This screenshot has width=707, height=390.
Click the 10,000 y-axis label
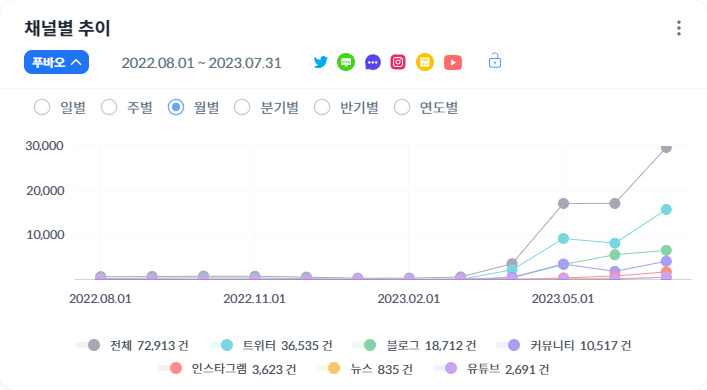tap(45, 234)
